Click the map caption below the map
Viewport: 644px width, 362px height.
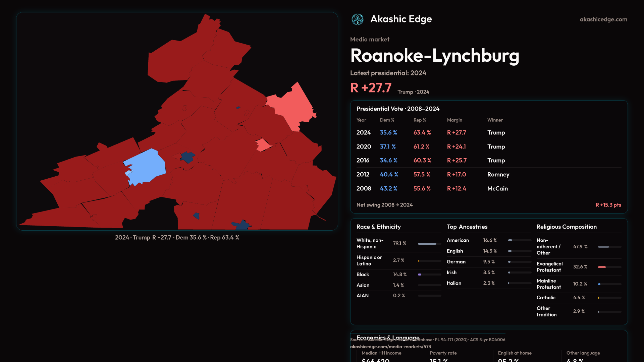[177, 238]
